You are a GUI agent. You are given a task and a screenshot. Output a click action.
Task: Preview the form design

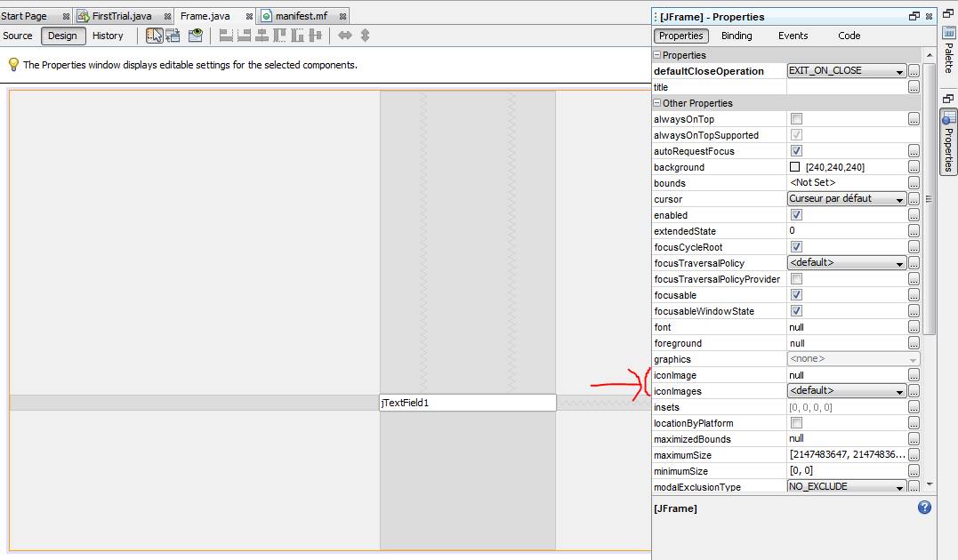coord(196,36)
